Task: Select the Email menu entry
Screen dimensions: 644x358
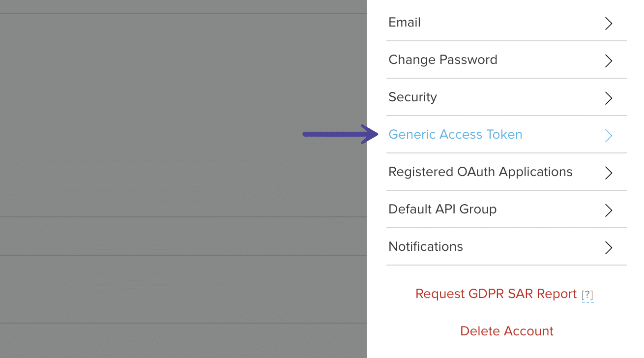Action: 404,22
